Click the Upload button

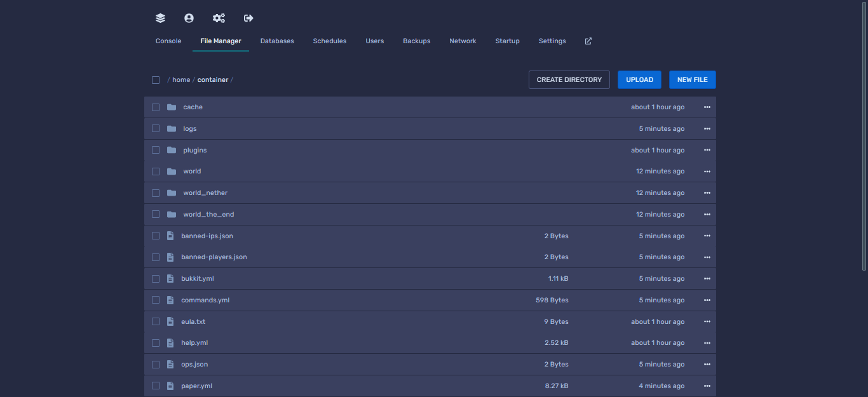(x=639, y=80)
